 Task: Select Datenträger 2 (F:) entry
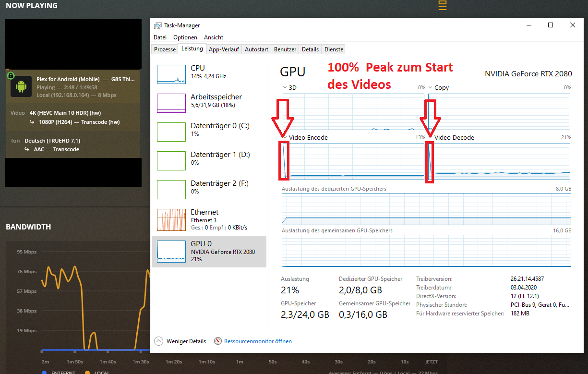(x=209, y=190)
